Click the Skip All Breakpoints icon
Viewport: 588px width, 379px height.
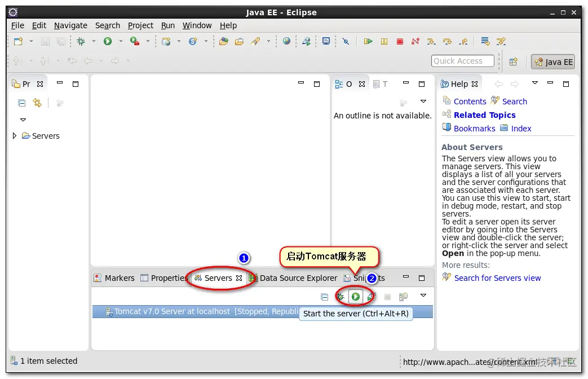346,41
